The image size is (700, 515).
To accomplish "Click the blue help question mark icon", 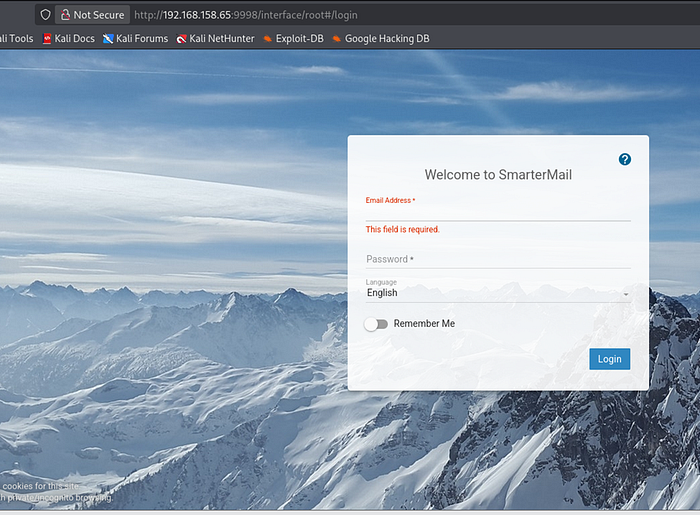I will [x=625, y=159].
